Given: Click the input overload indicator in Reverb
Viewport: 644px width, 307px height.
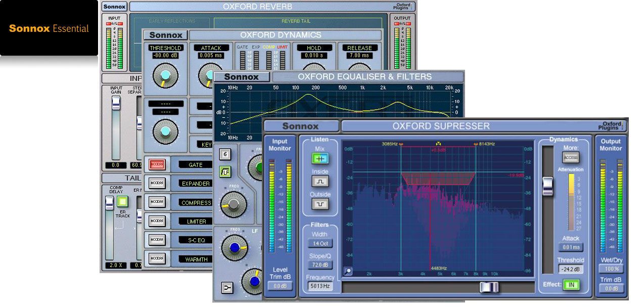Looking at the screenshot, I should (x=114, y=24).
